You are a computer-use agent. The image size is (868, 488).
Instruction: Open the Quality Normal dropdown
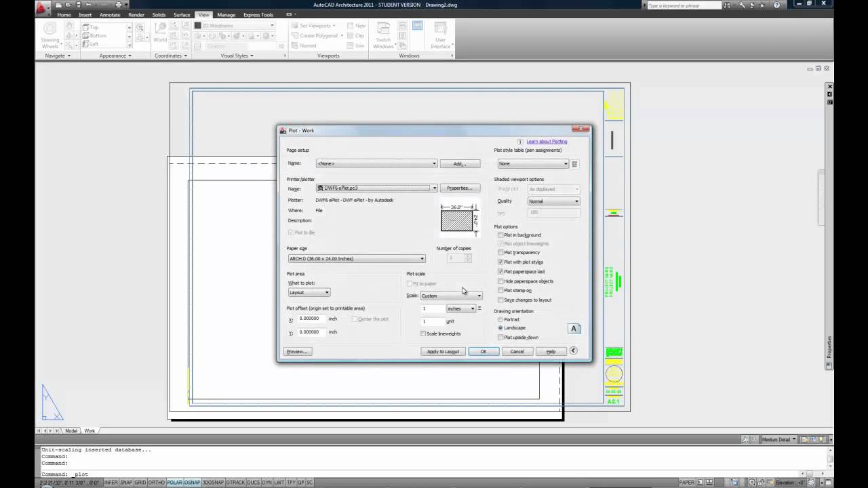(554, 201)
